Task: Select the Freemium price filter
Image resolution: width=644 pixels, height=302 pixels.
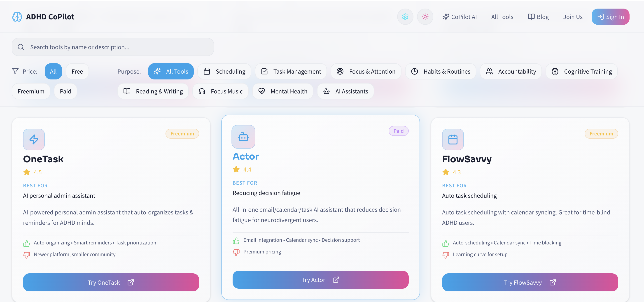Action: point(31,91)
